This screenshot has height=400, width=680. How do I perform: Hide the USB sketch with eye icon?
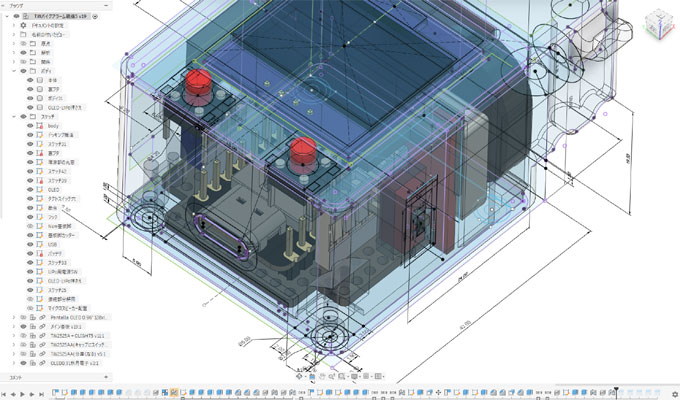pos(30,244)
